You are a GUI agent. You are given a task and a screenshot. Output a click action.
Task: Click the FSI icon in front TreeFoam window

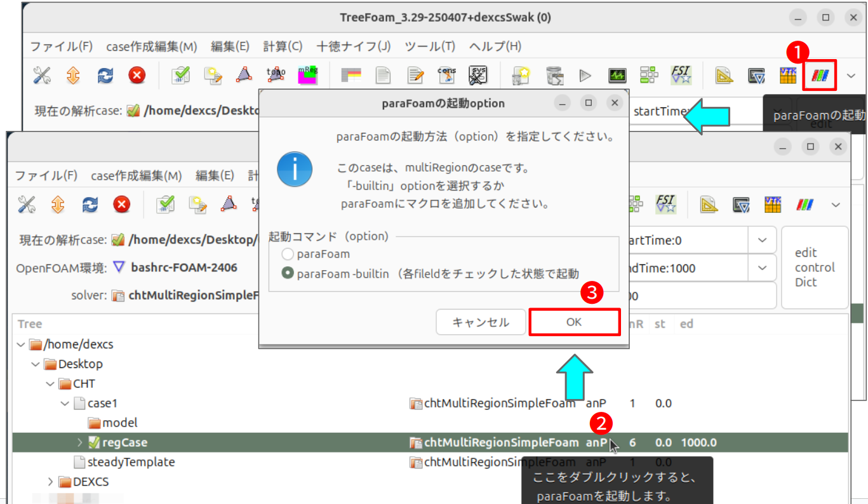click(666, 205)
